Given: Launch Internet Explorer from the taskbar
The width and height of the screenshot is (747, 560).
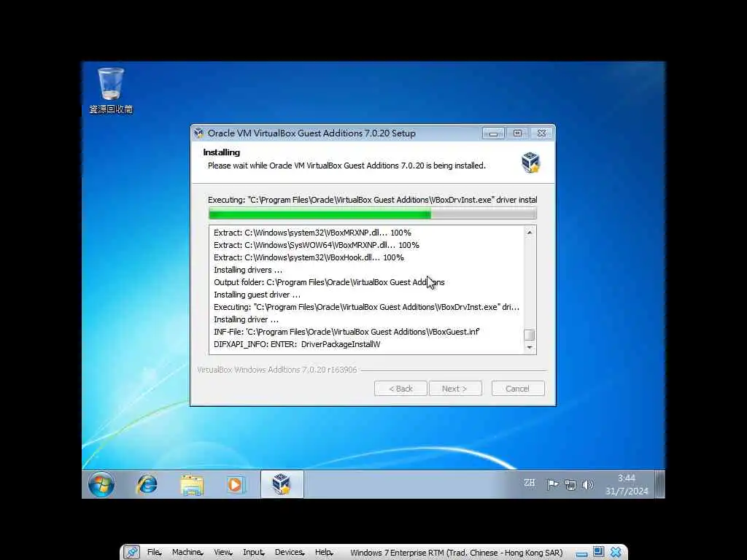Looking at the screenshot, I should [x=147, y=484].
